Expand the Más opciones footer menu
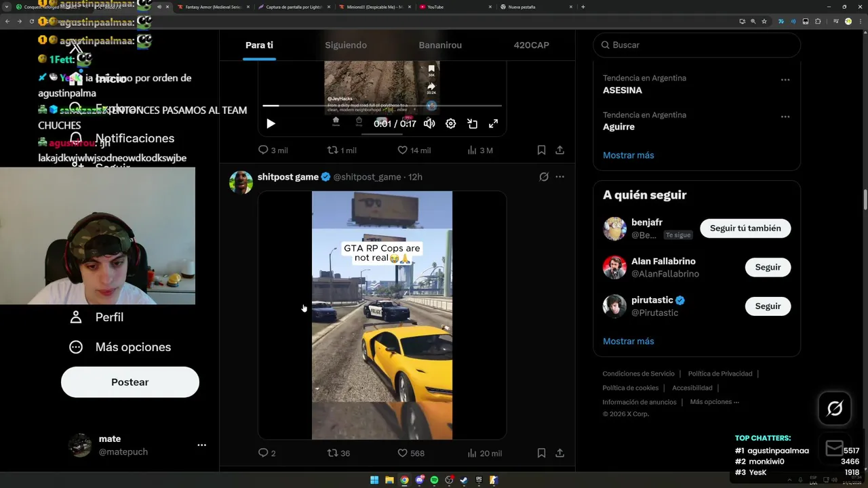 (715, 402)
